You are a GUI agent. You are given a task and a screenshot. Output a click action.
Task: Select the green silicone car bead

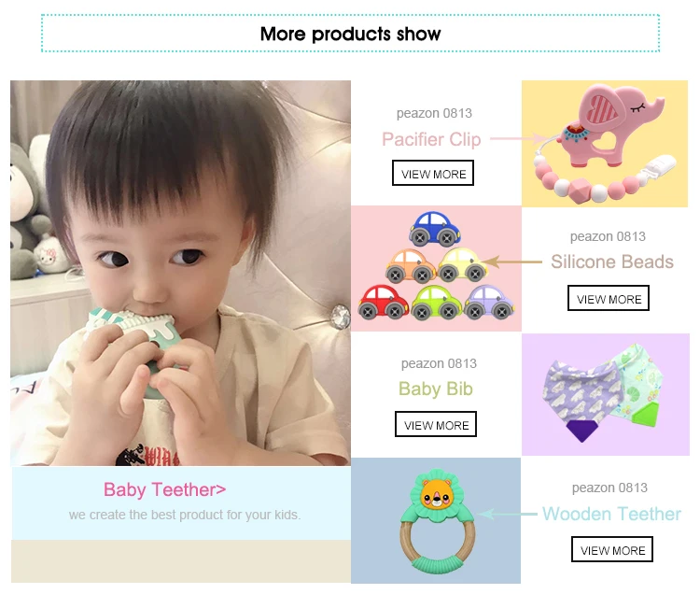point(436,303)
